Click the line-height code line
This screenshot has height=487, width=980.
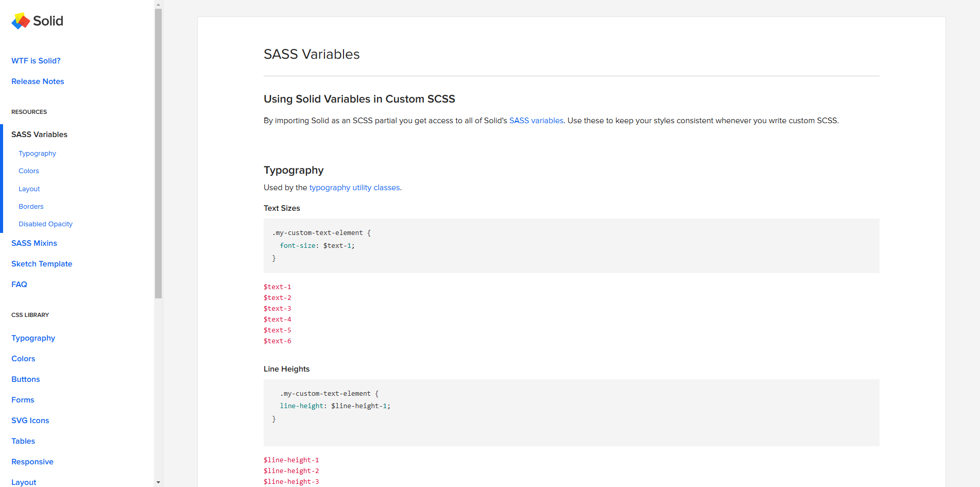(x=335, y=406)
